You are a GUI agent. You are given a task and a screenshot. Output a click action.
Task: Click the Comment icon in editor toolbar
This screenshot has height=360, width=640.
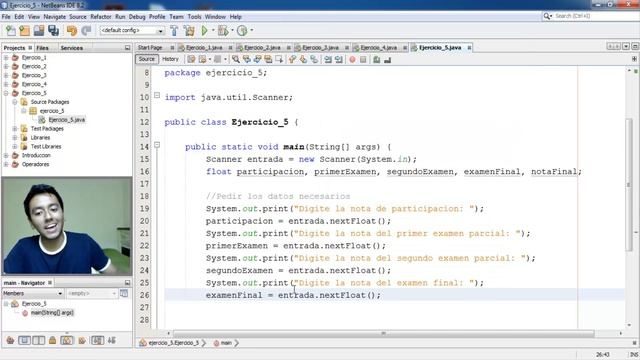tap(377, 60)
